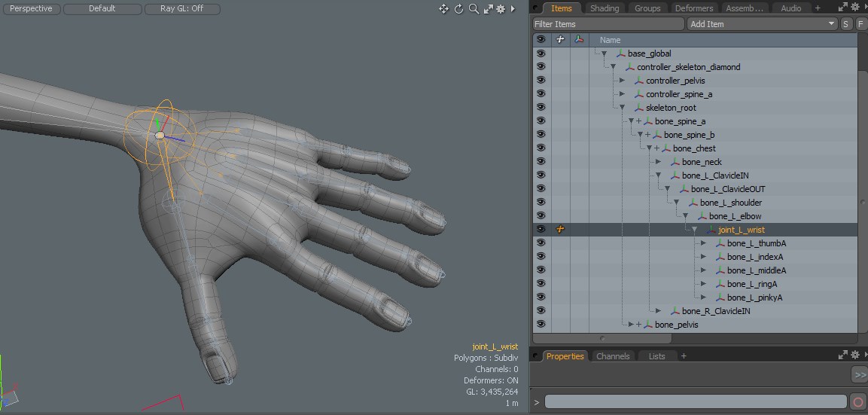Viewport: 868px width, 415px height.
Task: Click the viewport rotate icon
Action: point(459,9)
